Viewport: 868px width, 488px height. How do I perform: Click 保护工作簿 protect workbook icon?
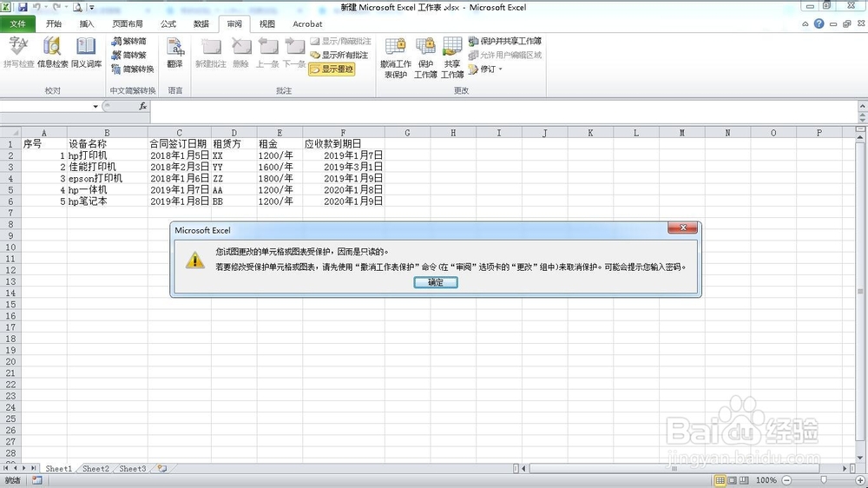pyautogui.click(x=425, y=57)
